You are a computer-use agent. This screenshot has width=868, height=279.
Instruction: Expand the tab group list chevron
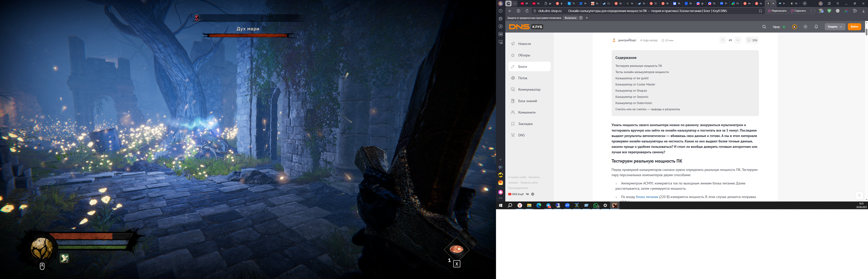[515, 3]
